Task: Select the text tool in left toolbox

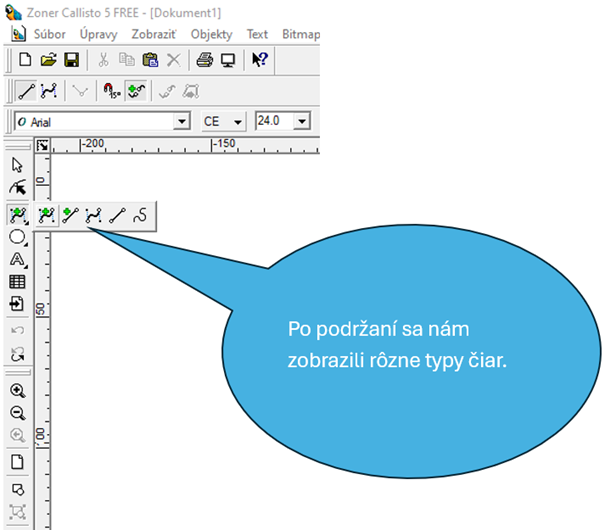Action: click(17, 260)
